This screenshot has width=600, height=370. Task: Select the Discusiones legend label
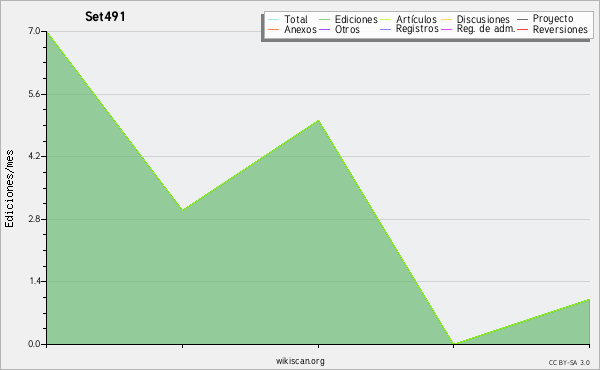click(483, 19)
